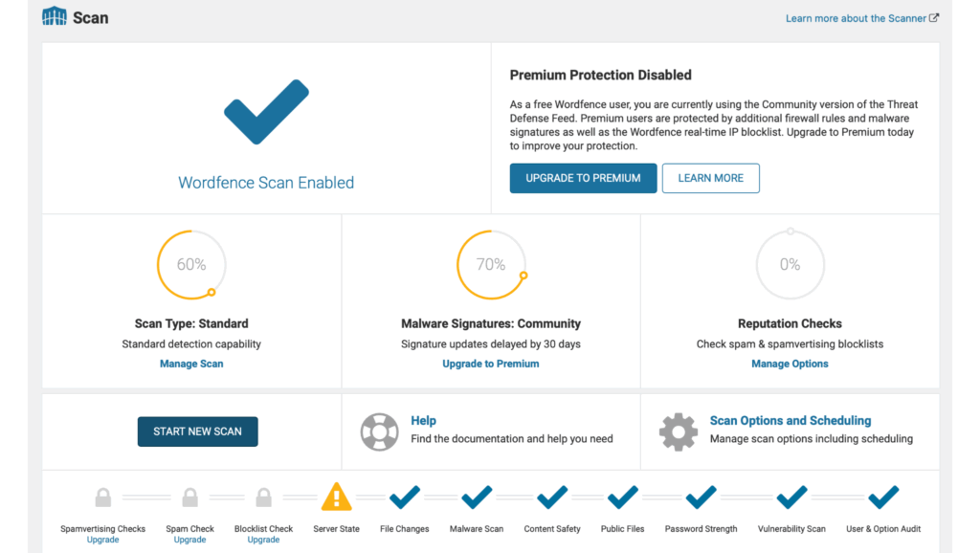The width and height of the screenshot is (980, 553).
Task: Open the Manage Scan link
Action: (x=191, y=364)
